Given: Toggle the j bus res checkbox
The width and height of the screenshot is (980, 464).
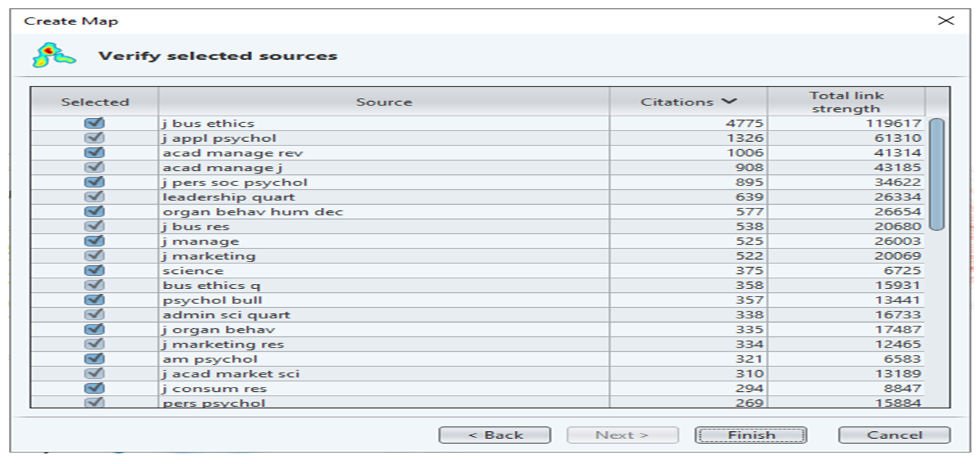Looking at the screenshot, I should (94, 226).
